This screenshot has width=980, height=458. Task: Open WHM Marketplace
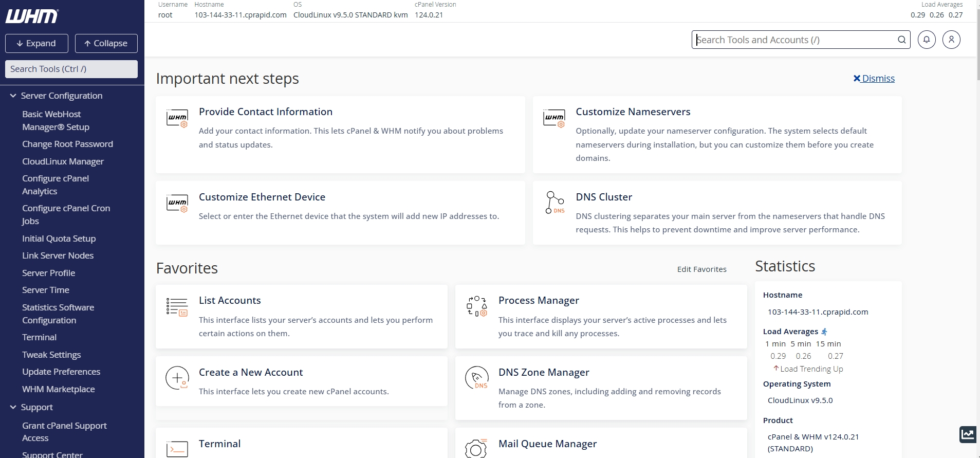pyautogui.click(x=58, y=389)
